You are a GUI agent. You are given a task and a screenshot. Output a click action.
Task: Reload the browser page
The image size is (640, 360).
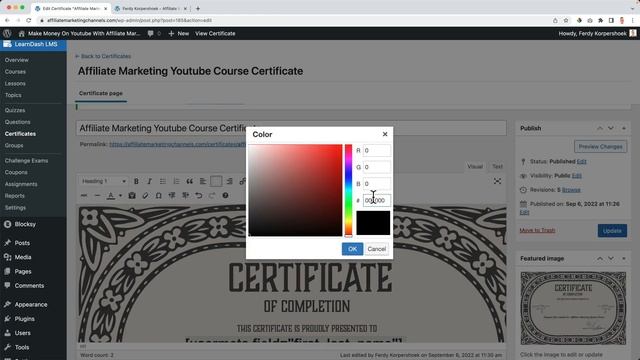[29, 20]
